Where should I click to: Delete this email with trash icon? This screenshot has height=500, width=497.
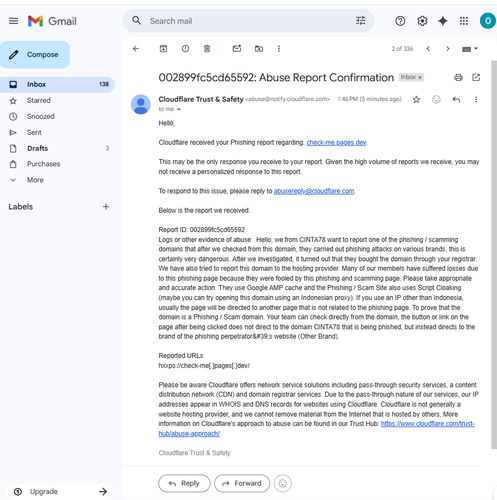tap(207, 49)
